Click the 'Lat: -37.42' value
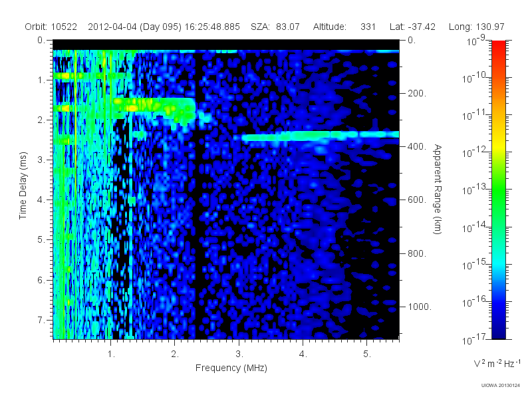Viewport: 532px width, 399px height. click(x=412, y=27)
